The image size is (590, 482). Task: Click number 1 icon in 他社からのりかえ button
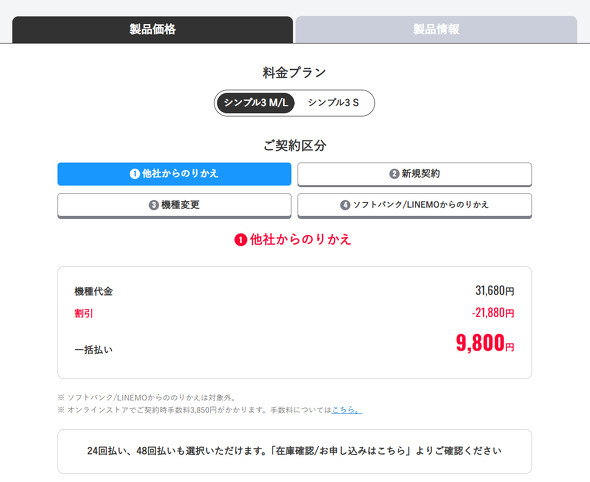tap(135, 174)
